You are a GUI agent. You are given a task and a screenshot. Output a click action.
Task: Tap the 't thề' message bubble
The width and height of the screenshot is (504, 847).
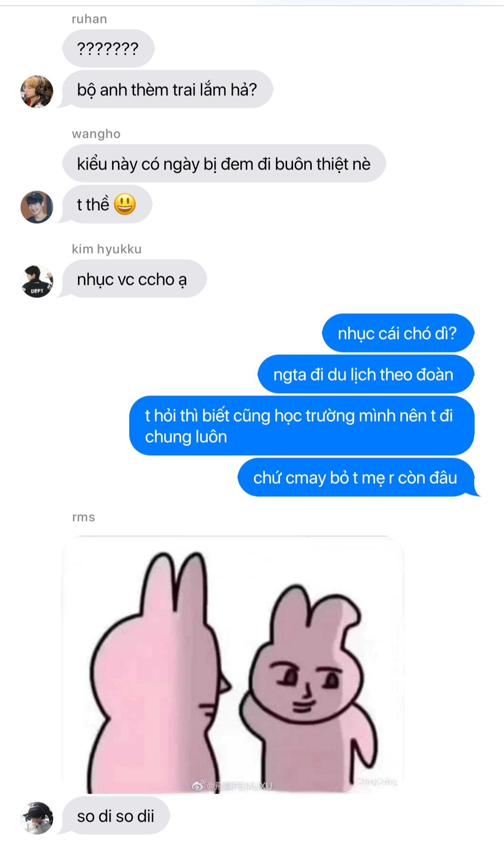click(107, 204)
